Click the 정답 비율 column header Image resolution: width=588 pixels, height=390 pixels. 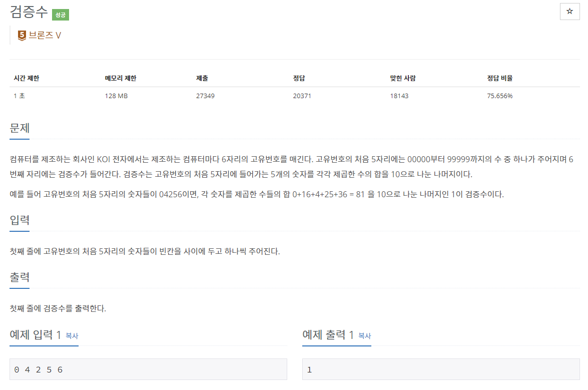coord(499,78)
